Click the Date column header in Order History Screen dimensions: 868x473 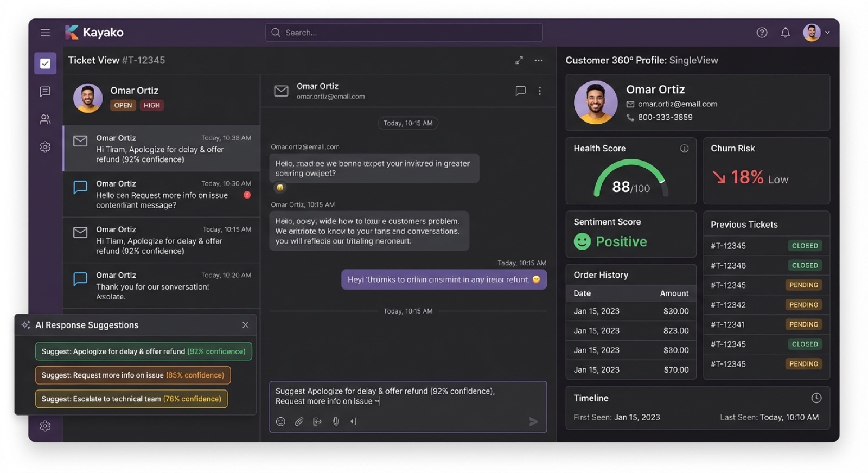(x=582, y=293)
